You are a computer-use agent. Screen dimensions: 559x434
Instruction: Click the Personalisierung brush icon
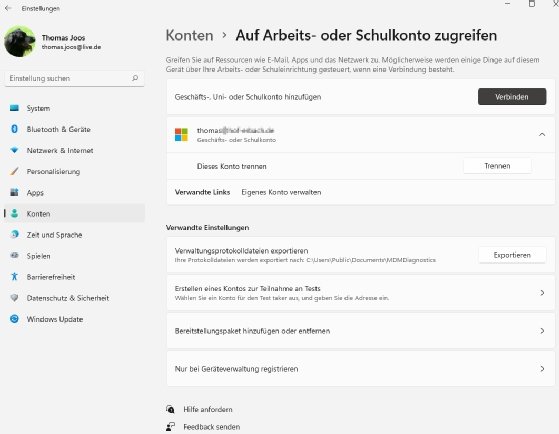[x=14, y=171]
